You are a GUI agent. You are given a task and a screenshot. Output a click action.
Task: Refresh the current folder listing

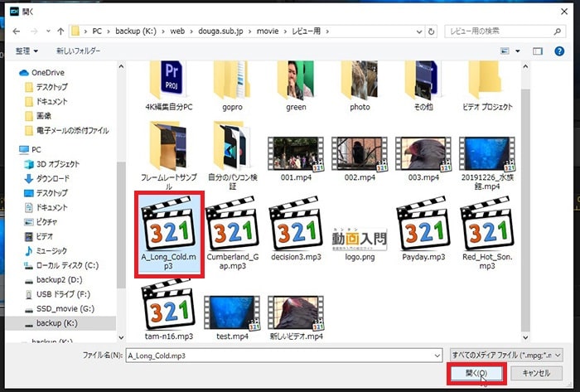click(431, 31)
